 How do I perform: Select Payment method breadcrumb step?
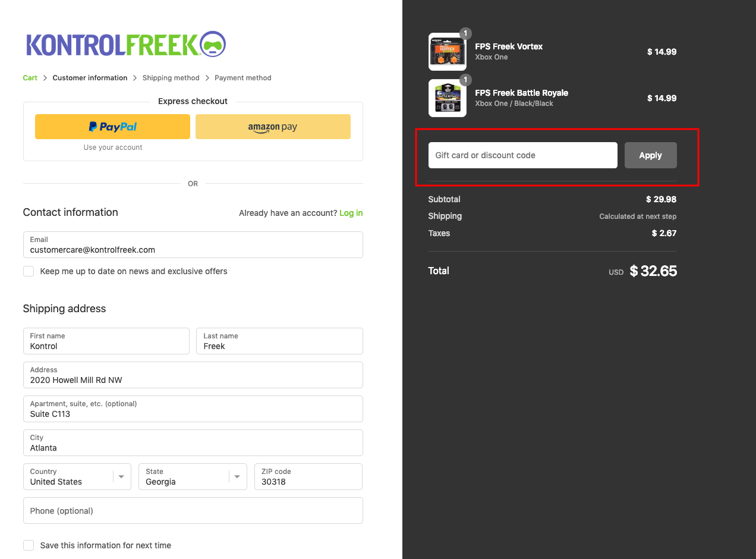coord(242,78)
